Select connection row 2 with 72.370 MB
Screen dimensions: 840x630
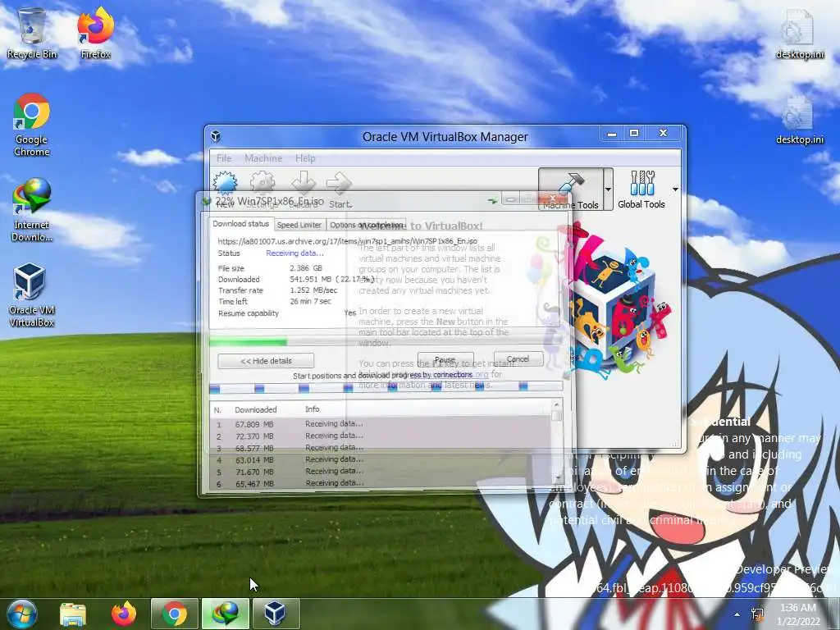click(381, 436)
